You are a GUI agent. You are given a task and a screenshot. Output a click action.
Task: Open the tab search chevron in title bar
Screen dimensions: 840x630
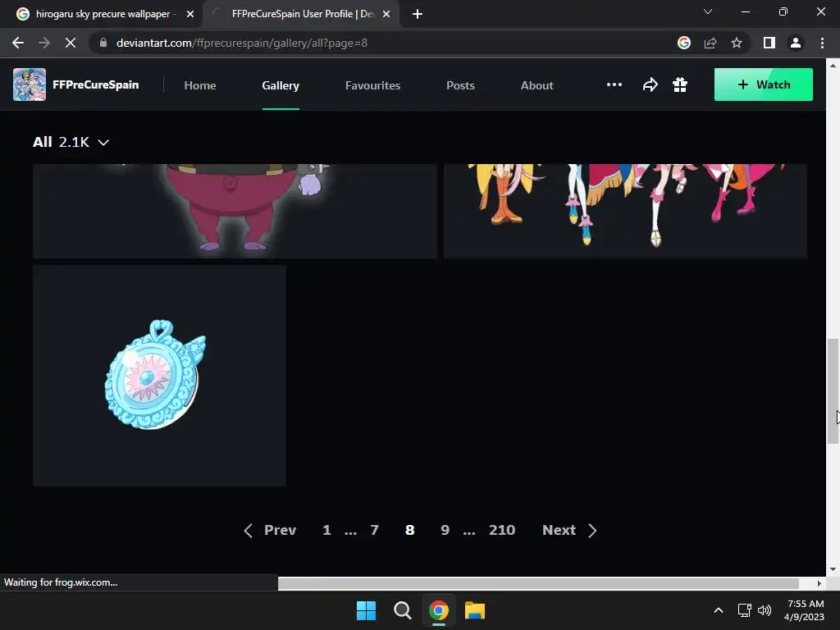[x=708, y=11]
